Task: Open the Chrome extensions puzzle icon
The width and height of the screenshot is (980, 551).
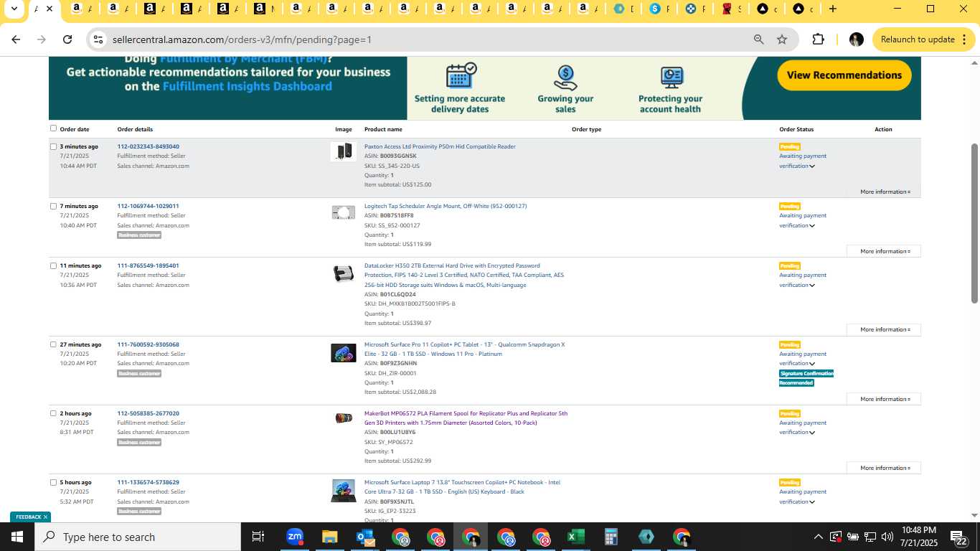Action: [x=818, y=39]
